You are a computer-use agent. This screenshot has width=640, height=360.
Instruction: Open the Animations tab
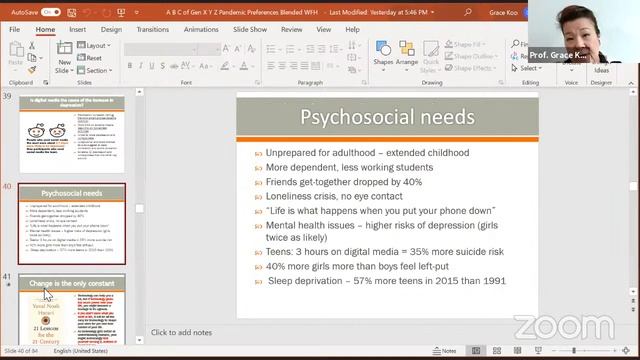pyautogui.click(x=201, y=29)
